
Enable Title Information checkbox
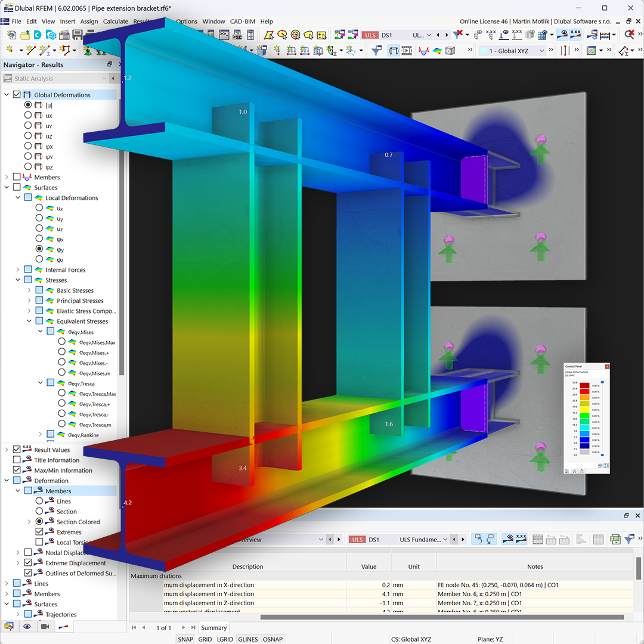[17, 460]
